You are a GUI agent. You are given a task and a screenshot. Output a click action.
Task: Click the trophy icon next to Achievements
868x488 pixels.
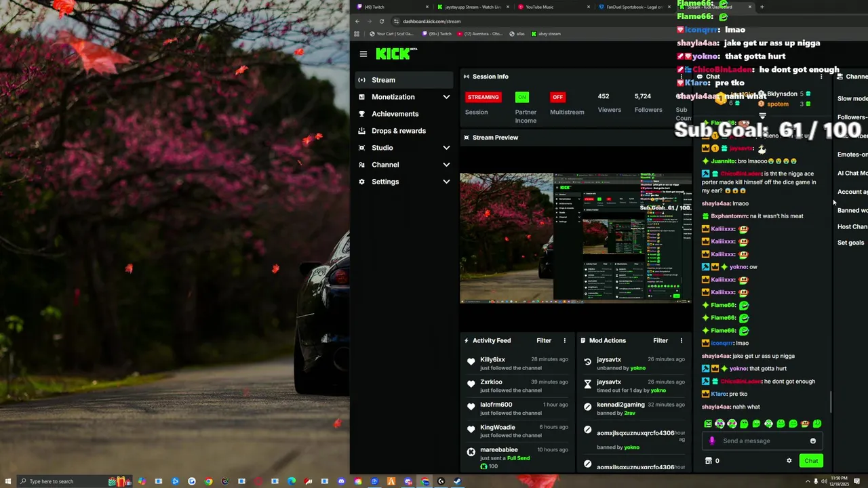tap(361, 114)
